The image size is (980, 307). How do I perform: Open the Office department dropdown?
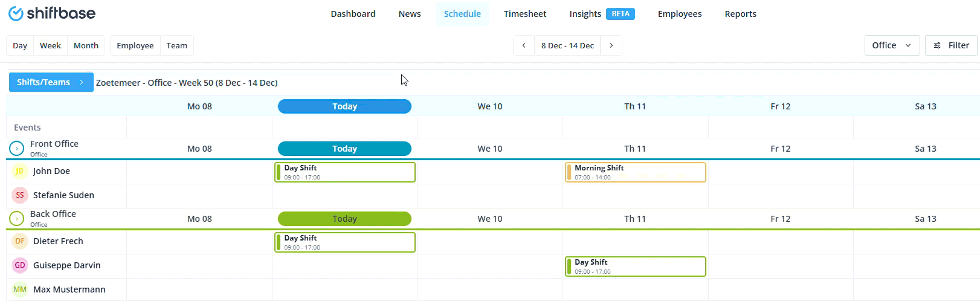[892, 45]
